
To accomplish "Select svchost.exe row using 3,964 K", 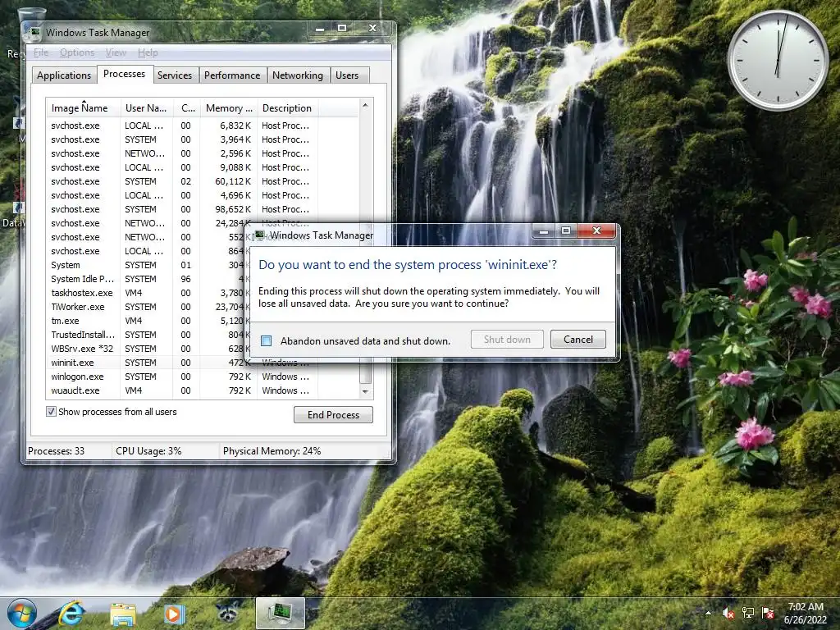I will point(202,139).
